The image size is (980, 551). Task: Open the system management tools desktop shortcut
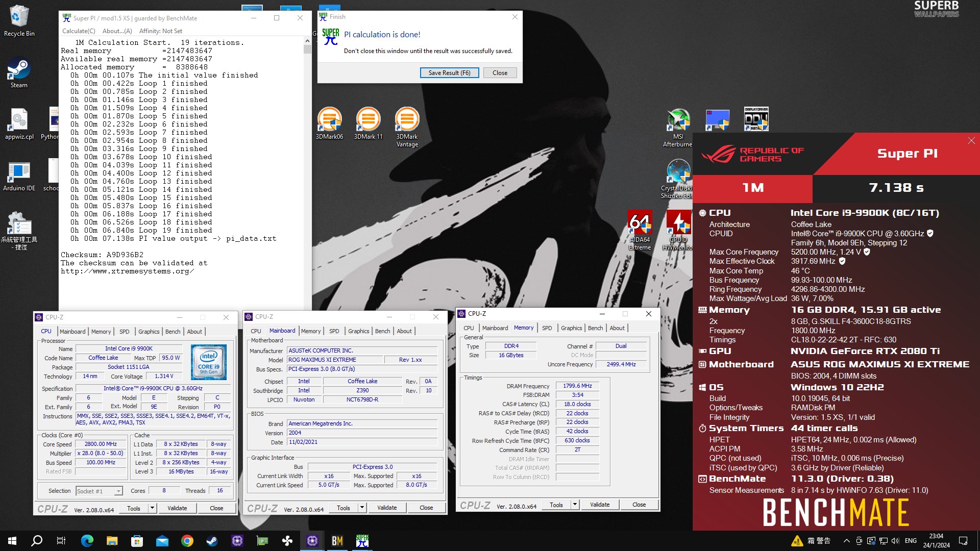click(x=19, y=231)
